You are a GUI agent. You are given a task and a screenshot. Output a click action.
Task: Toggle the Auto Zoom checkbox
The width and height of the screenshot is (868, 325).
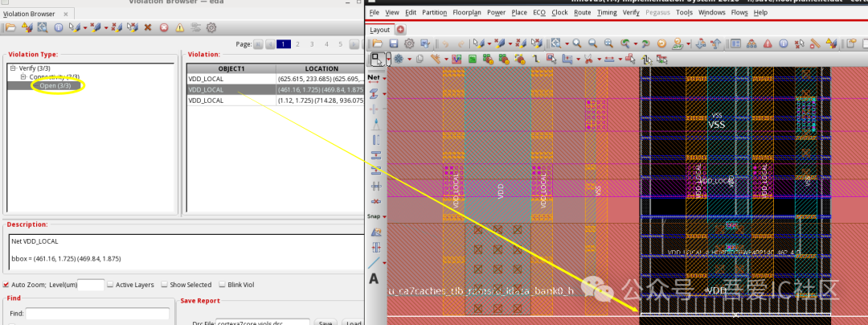[6, 285]
